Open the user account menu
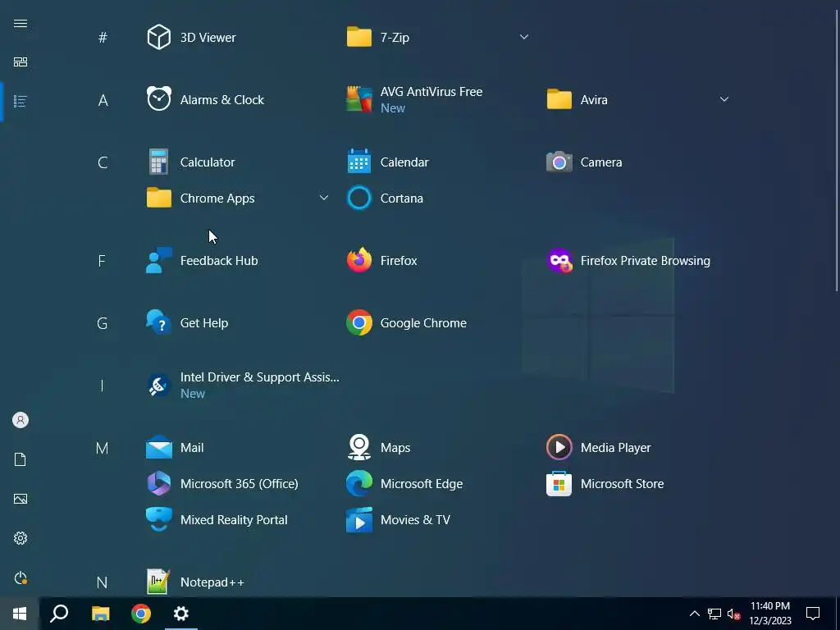 [x=21, y=420]
